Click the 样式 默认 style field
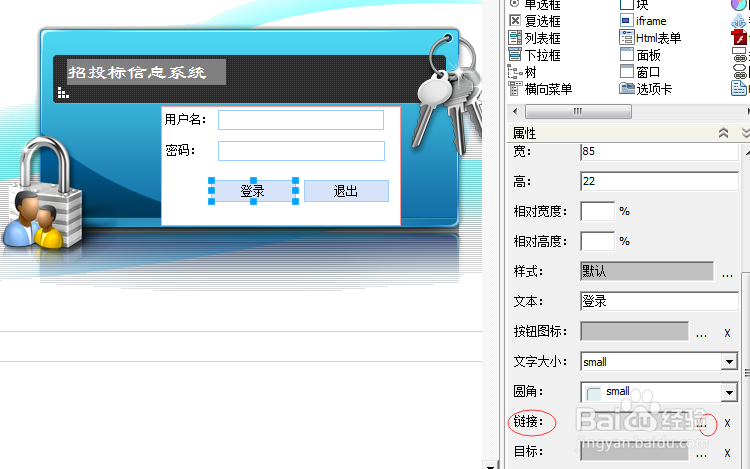750x469 pixels. point(647,271)
